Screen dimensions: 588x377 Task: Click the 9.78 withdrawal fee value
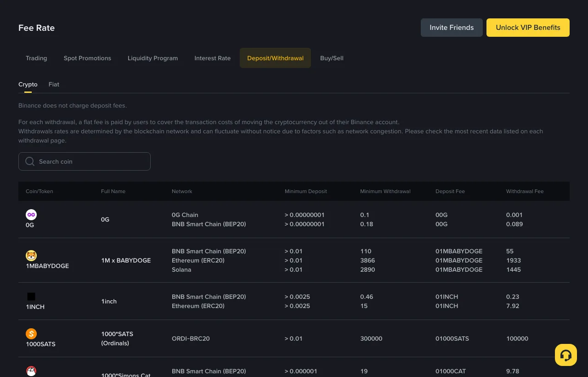513,371
